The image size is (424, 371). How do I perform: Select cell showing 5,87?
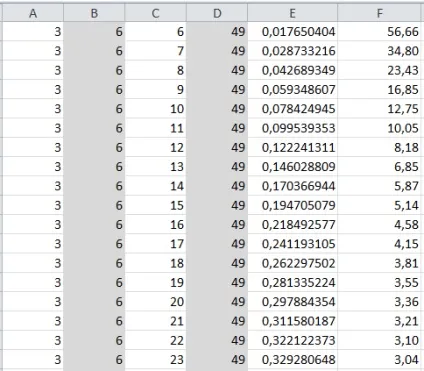tap(379, 186)
